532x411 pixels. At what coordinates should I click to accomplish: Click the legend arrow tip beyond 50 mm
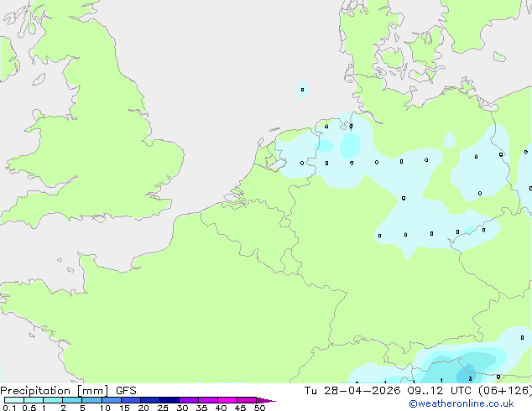pos(266,400)
